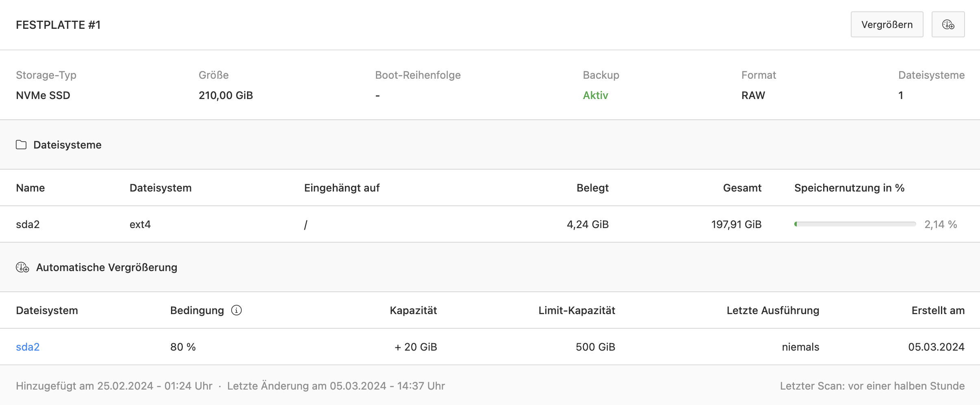
Task: Click the green Aktiv backup status
Action: tap(595, 95)
